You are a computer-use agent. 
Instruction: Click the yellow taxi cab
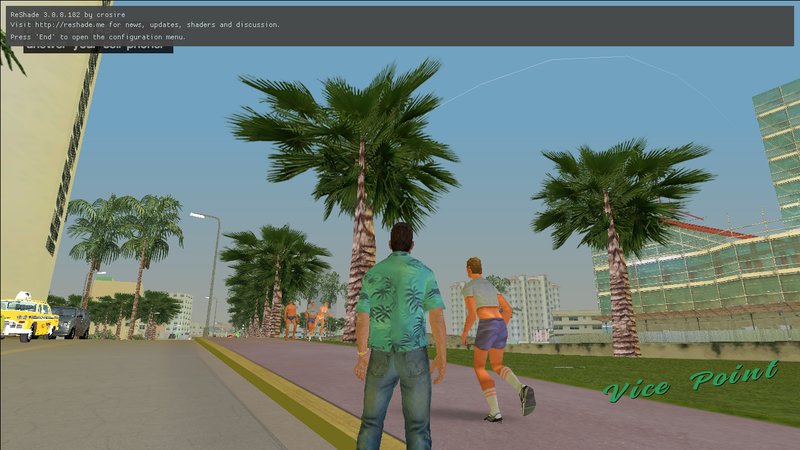pyautogui.click(x=28, y=317)
